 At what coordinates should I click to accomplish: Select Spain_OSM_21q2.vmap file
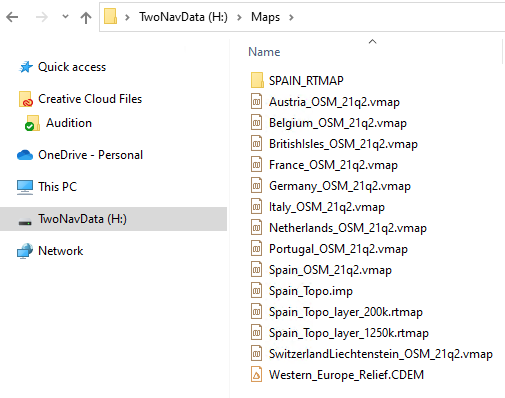[330, 270]
